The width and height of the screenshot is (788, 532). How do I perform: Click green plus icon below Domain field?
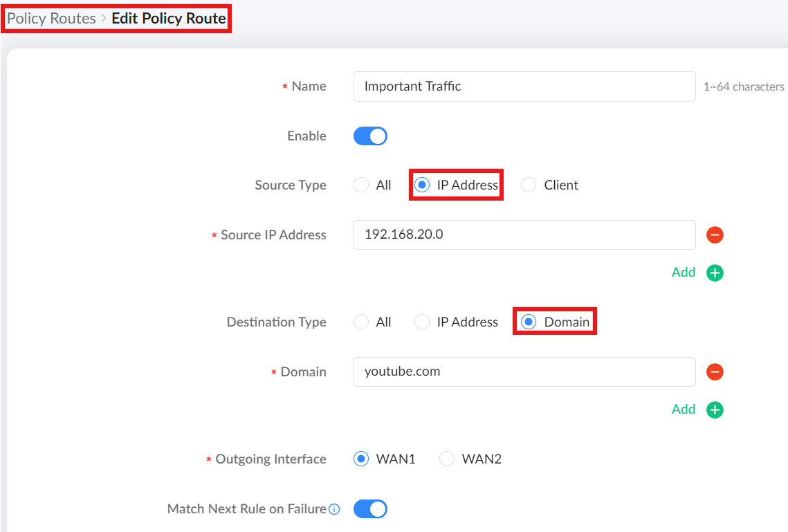tap(715, 410)
